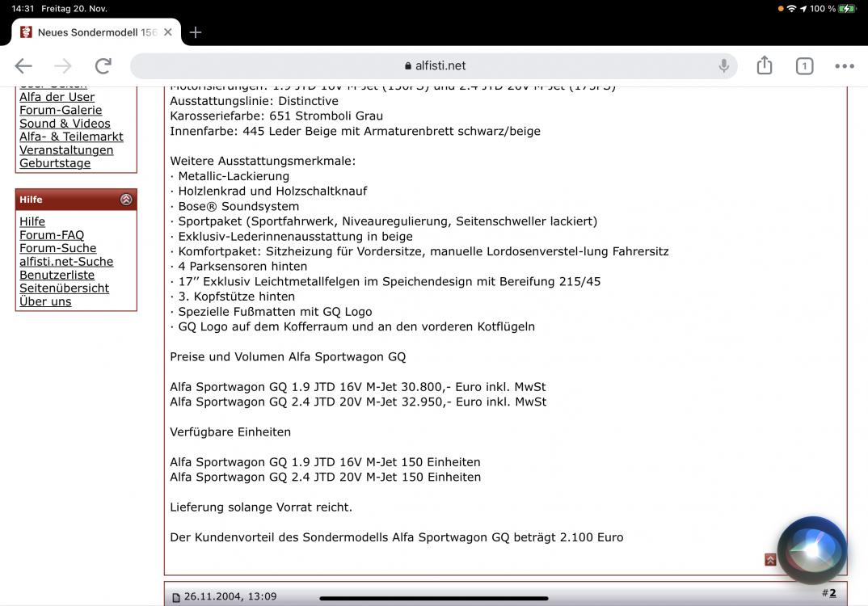Click Hilfe link in sidebar list
868x606 pixels.
click(32, 221)
